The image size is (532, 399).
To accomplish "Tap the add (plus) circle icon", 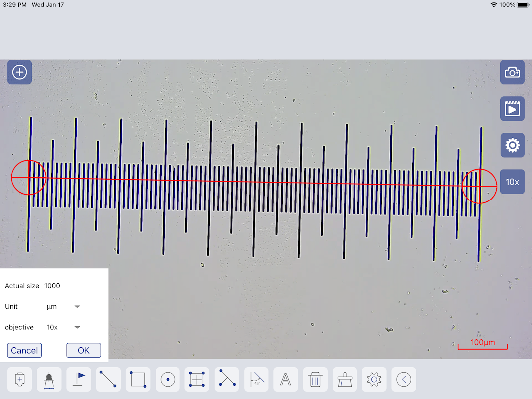I will (x=19, y=72).
